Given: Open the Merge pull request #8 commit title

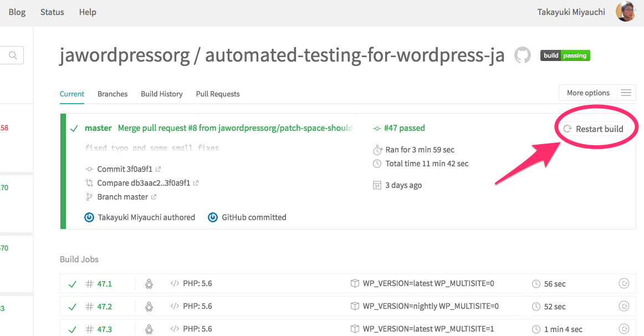Looking at the screenshot, I should 236,128.
